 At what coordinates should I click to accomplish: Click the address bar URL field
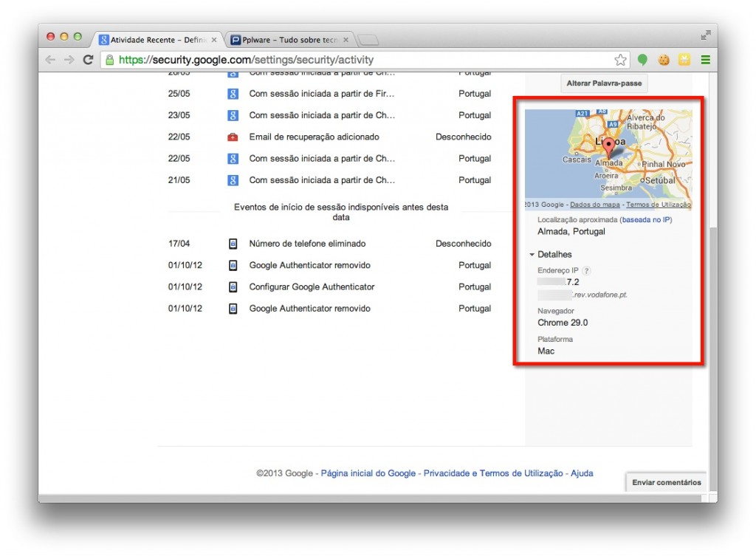tap(364, 60)
